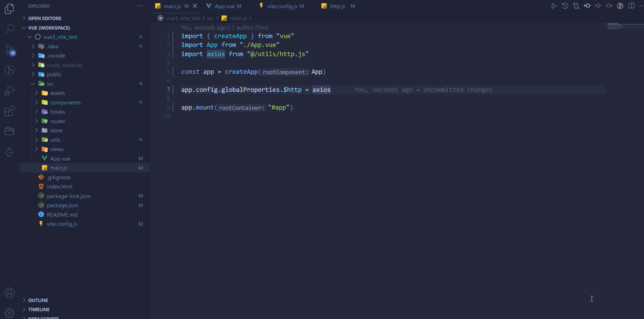Open package.json in the explorer
The image size is (644, 319).
point(63,205)
